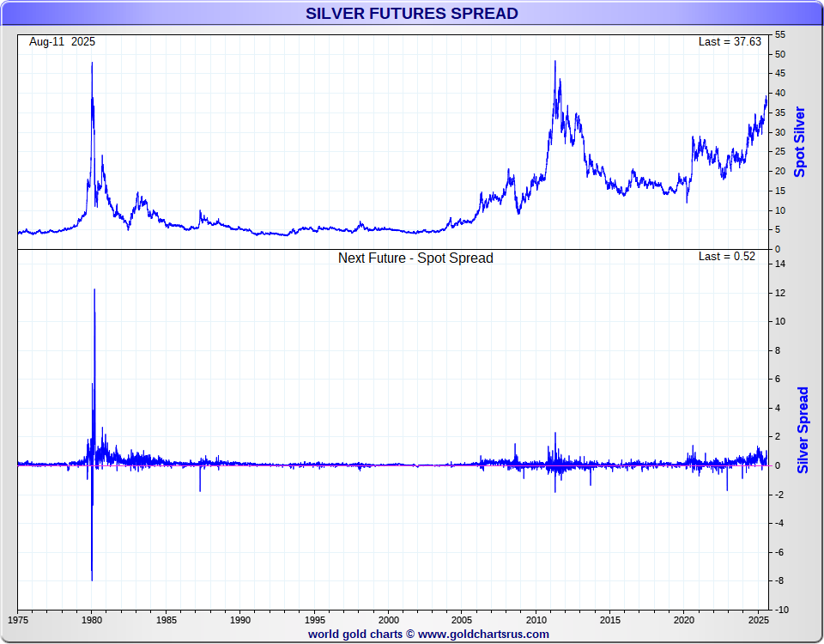Click the 1980 year label

tap(92, 620)
